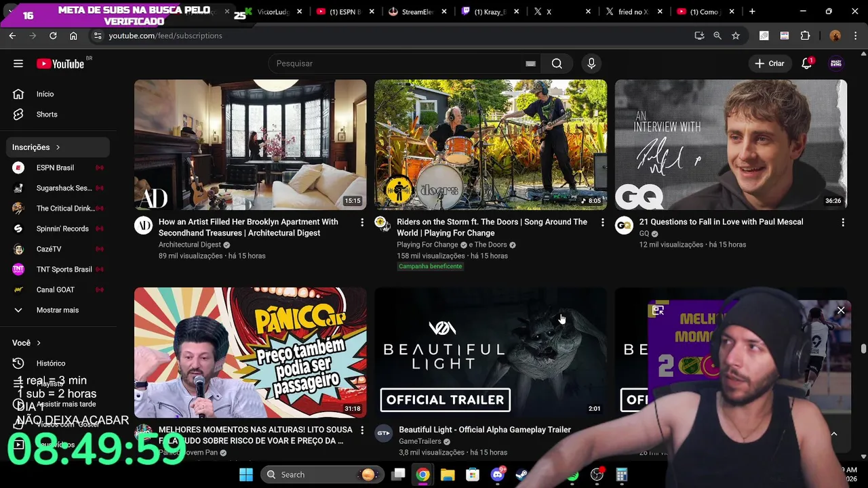
Task: Start voice search with microphone icon
Action: (x=591, y=64)
